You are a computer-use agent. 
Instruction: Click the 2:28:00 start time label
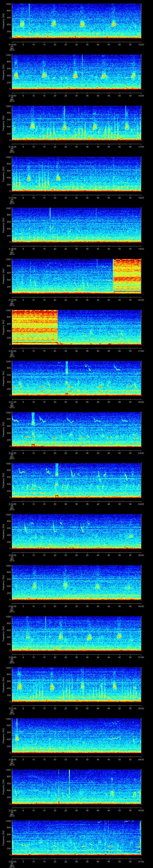point(12,760)
